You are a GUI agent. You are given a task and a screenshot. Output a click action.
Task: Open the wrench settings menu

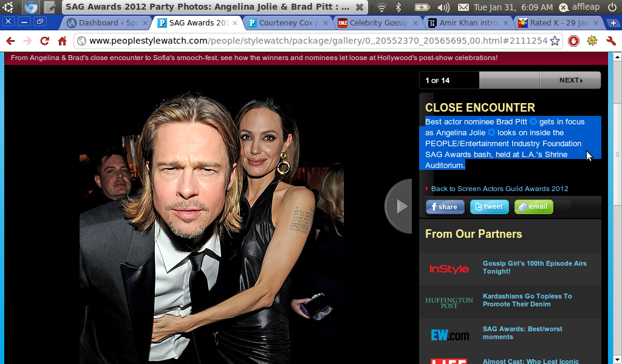pyautogui.click(x=611, y=41)
